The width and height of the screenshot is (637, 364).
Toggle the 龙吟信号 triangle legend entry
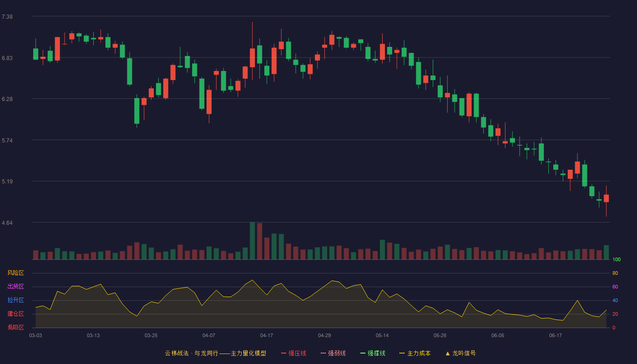click(460, 353)
